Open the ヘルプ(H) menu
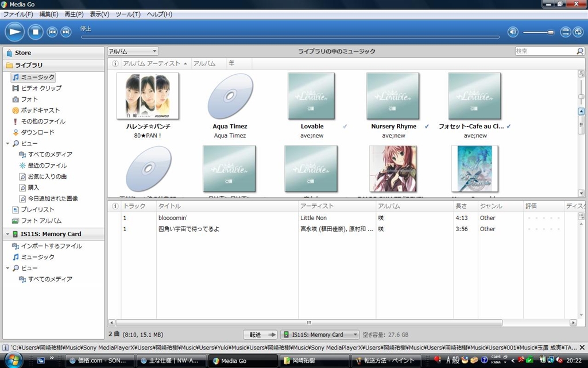Screen dimensions: 588x368 coord(160,14)
